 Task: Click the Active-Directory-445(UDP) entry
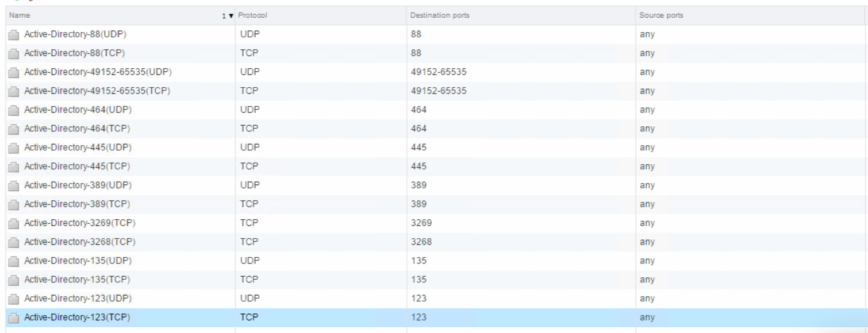[x=78, y=148]
